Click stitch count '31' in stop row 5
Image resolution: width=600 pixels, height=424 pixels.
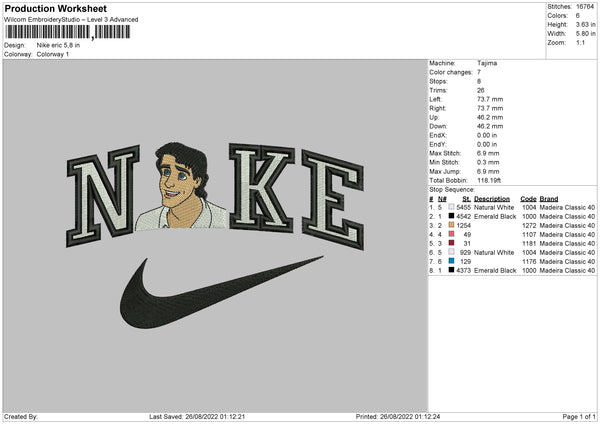pos(467,243)
